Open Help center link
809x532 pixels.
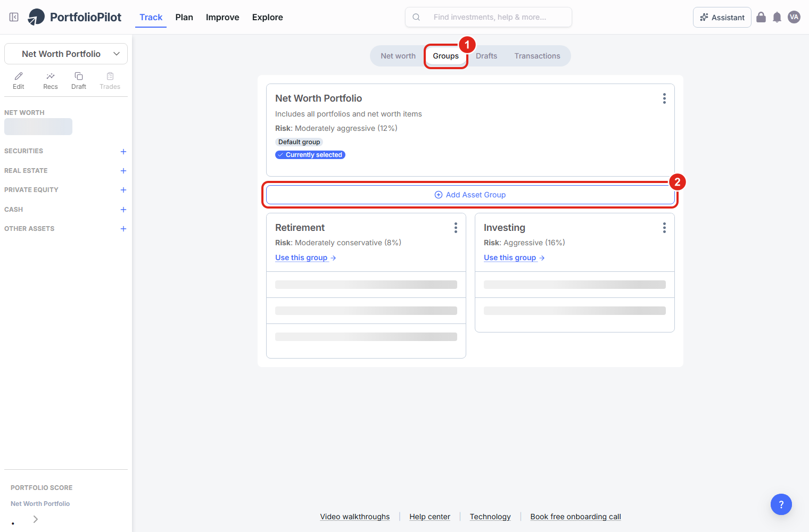coord(430,517)
